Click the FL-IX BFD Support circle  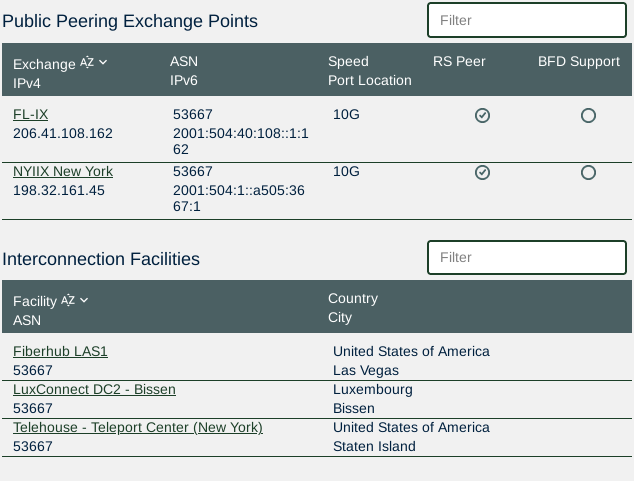[588, 116]
